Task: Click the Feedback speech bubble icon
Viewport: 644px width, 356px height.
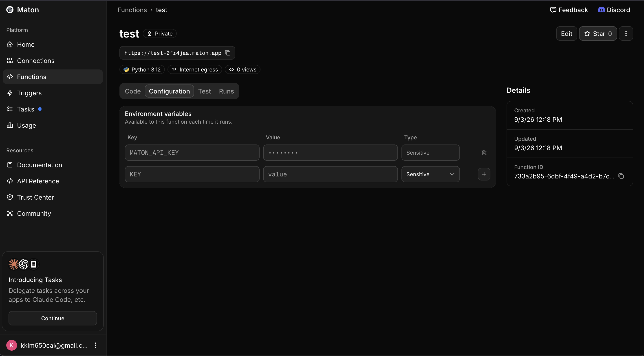Action: tap(553, 10)
